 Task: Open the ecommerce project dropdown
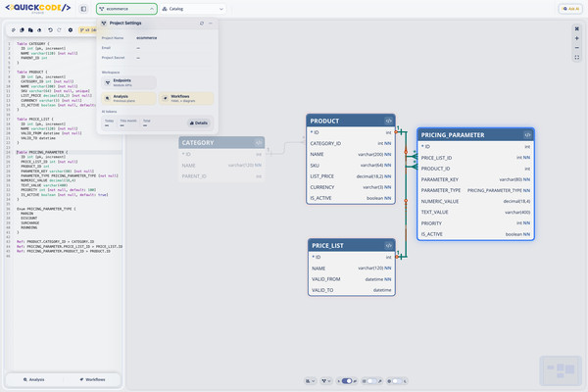click(126, 9)
